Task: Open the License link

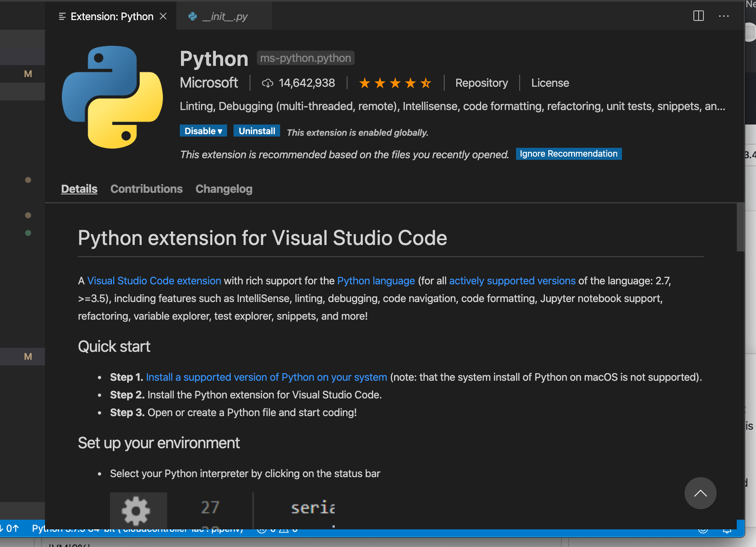Action: [x=550, y=83]
